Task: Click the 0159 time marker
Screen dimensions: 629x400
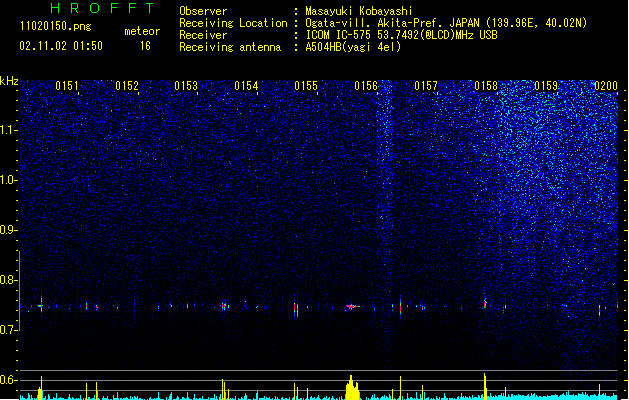Action: [x=546, y=86]
